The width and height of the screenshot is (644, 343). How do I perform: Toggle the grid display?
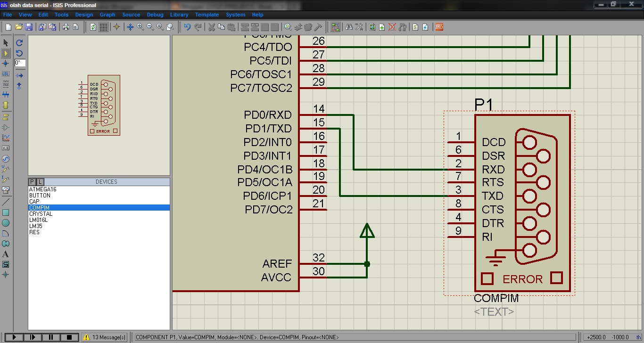coord(103,27)
